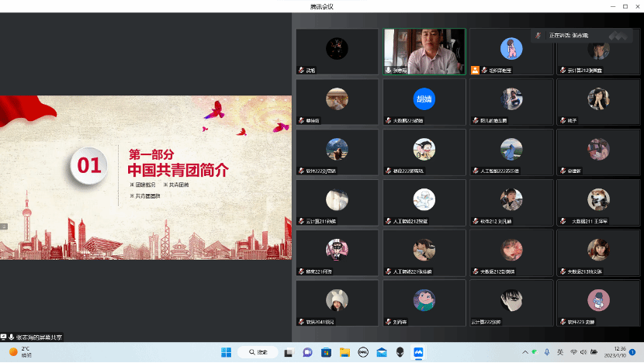
Task: Click the taskbar search box
Action: (259, 352)
